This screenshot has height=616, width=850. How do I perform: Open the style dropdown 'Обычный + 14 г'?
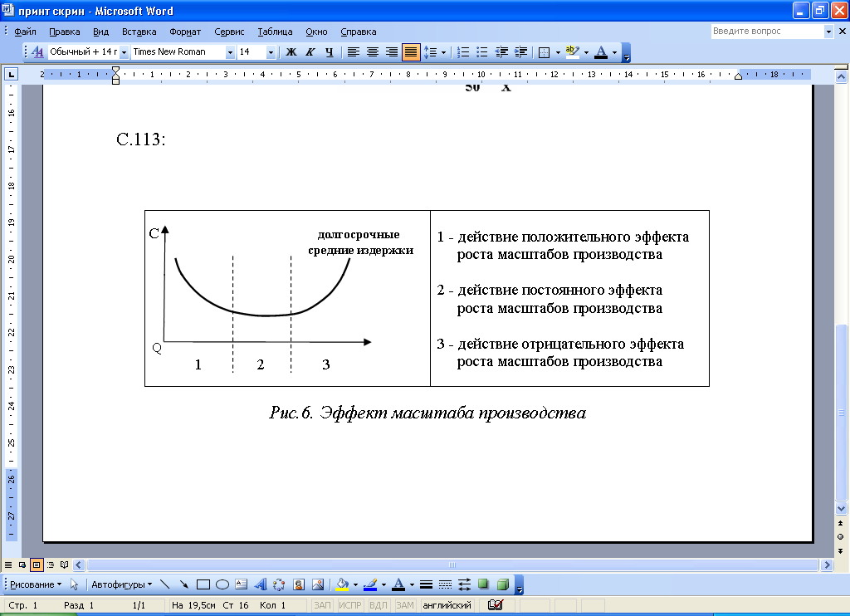coord(124,52)
